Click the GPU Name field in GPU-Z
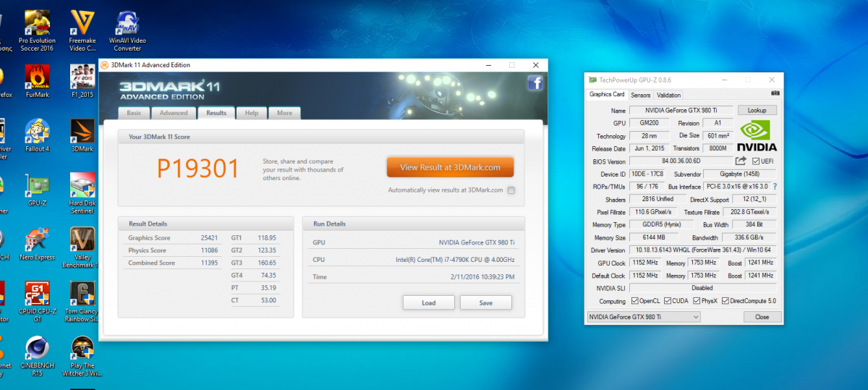Screen dimensions: 868x390 click(681, 111)
